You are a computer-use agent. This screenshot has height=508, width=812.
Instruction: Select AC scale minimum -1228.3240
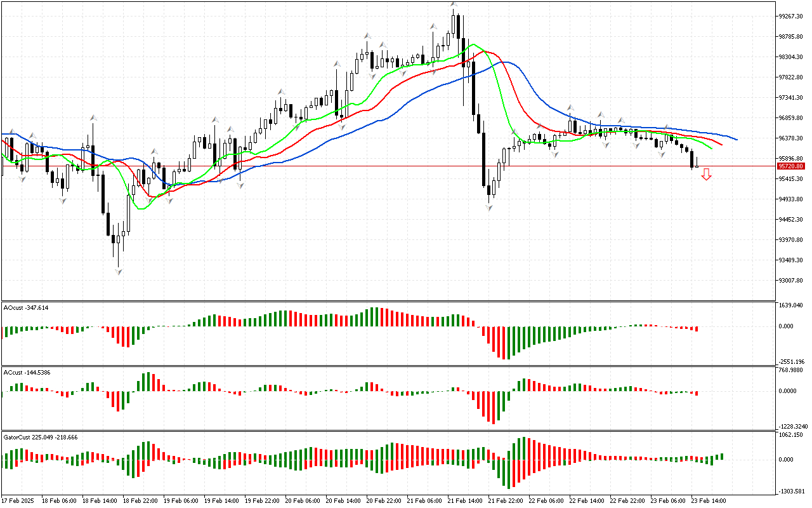[x=792, y=426]
